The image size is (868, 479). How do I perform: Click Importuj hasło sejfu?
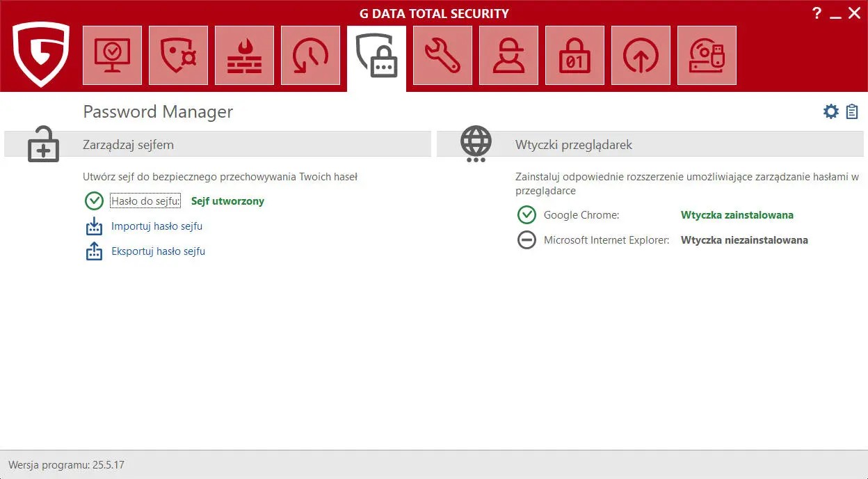(x=156, y=226)
